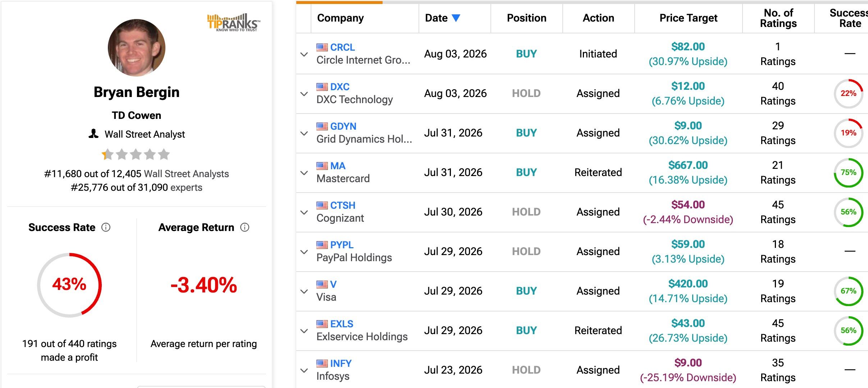
Task: Expand the PayPal Holdings row chevron
Action: click(304, 252)
